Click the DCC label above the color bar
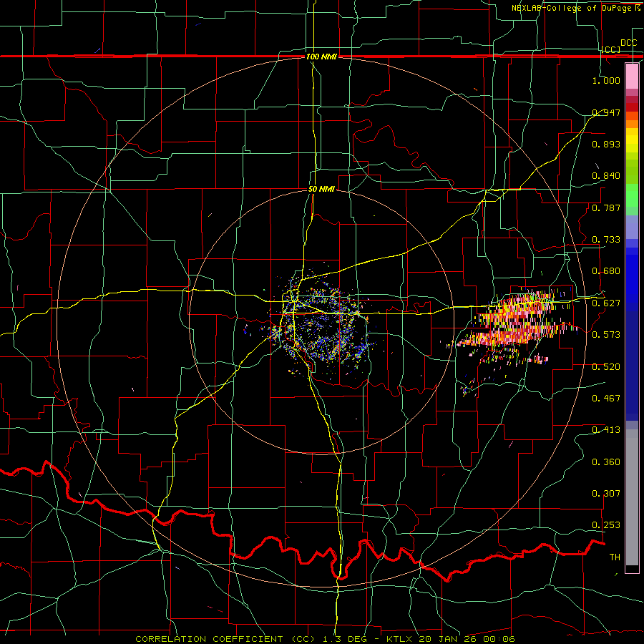Screen dimensions: 644x644 (x=628, y=43)
